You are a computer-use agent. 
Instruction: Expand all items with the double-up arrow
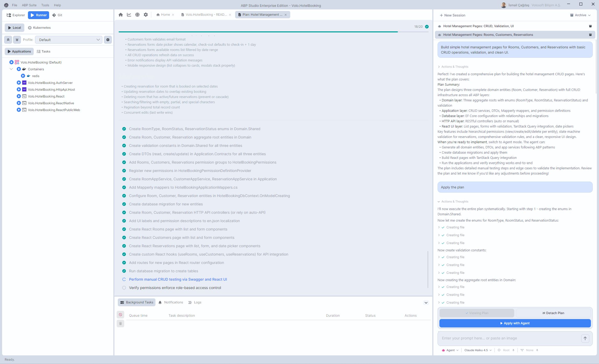8,40
